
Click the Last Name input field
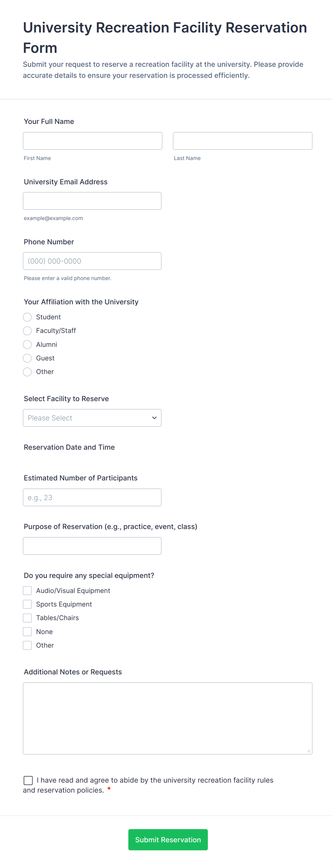pos(242,141)
